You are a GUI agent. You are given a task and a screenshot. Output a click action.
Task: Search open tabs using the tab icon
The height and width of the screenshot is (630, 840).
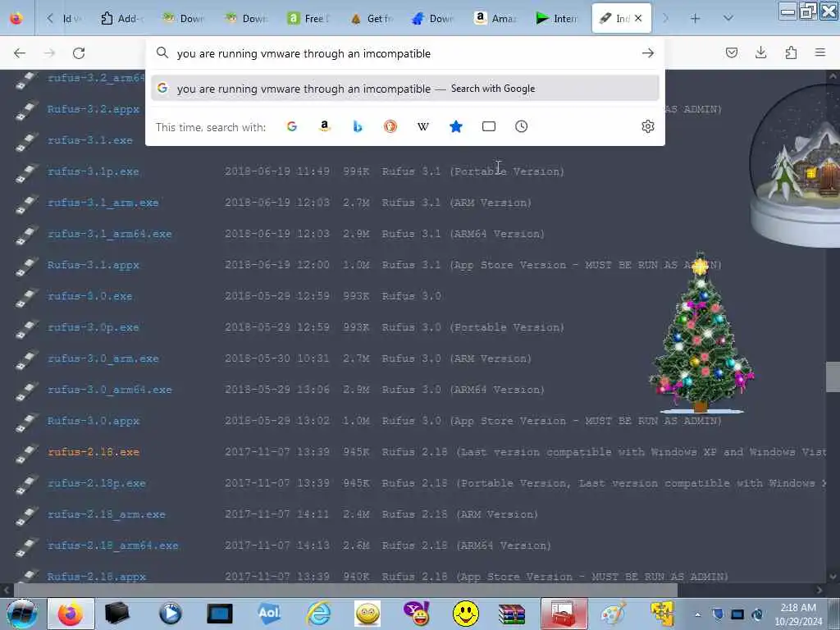tap(489, 126)
